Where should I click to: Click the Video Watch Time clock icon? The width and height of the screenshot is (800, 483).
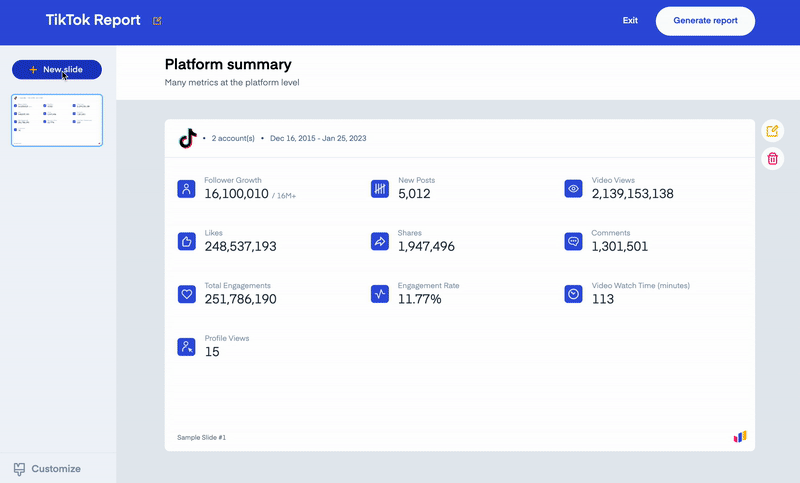click(573, 294)
